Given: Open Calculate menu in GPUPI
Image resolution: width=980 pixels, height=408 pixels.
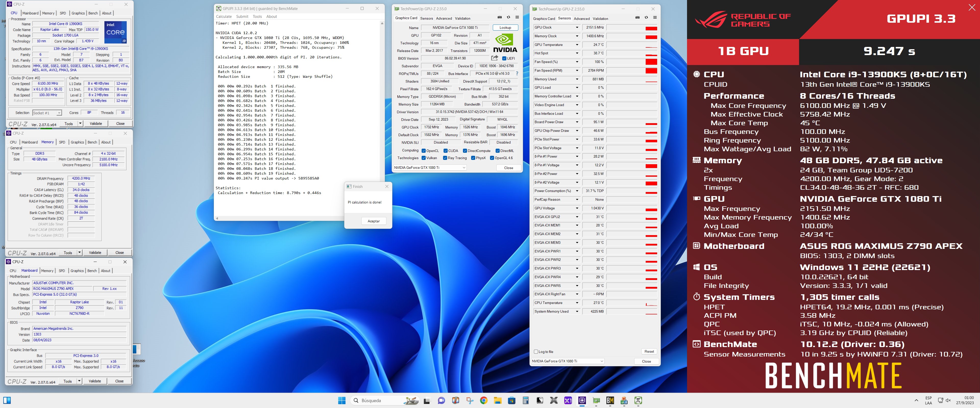Looking at the screenshot, I should point(224,16).
